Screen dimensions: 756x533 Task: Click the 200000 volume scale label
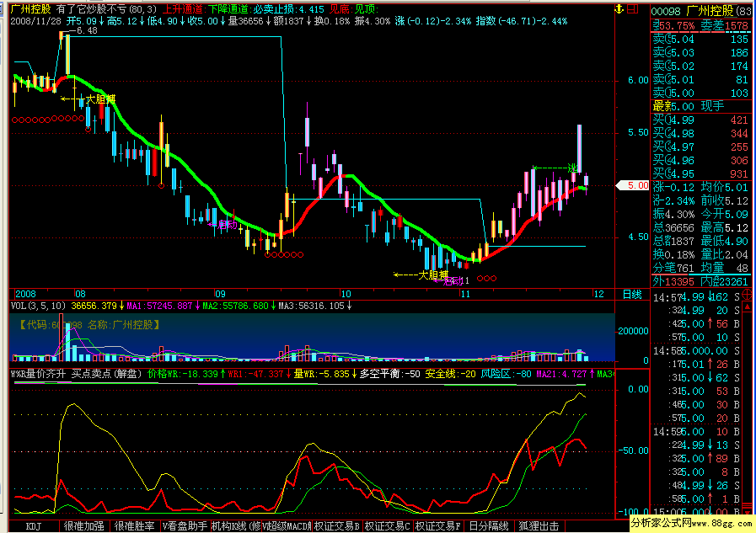coord(633,331)
